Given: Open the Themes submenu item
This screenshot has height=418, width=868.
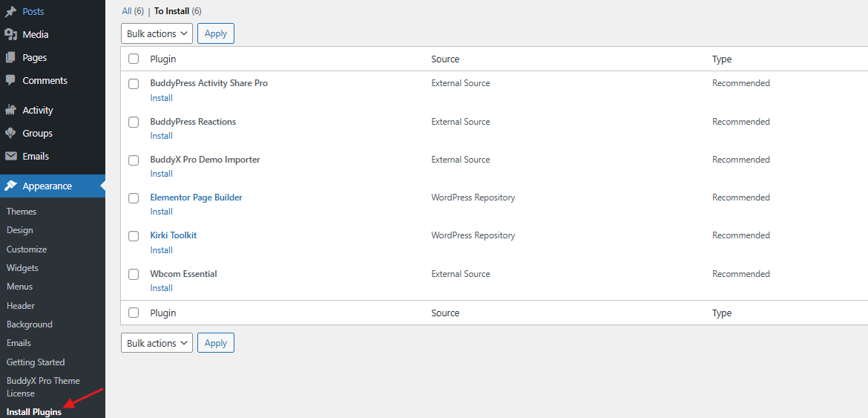Looking at the screenshot, I should 22,212.
